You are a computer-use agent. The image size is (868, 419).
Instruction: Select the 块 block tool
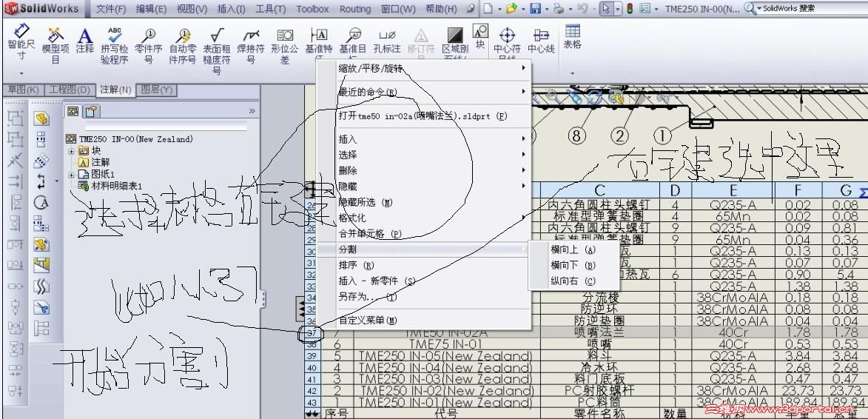(480, 35)
